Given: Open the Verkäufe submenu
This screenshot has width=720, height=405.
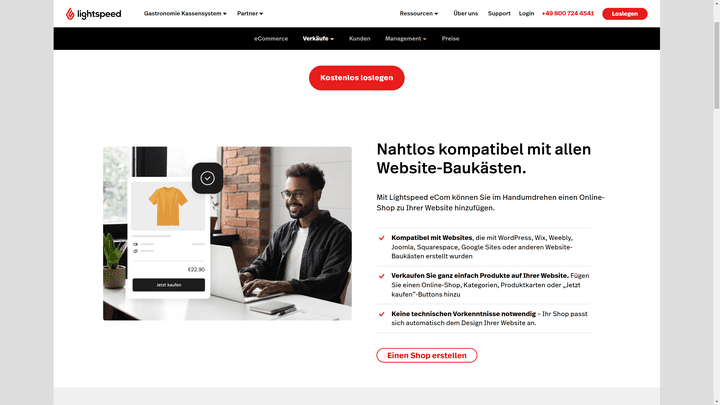Looking at the screenshot, I should tap(318, 39).
